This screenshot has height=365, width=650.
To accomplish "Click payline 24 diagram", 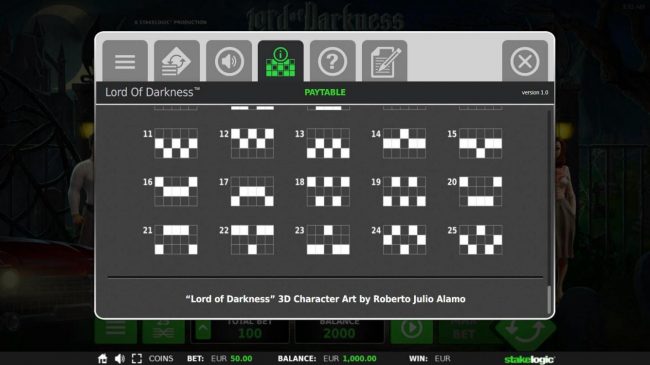I will point(404,240).
